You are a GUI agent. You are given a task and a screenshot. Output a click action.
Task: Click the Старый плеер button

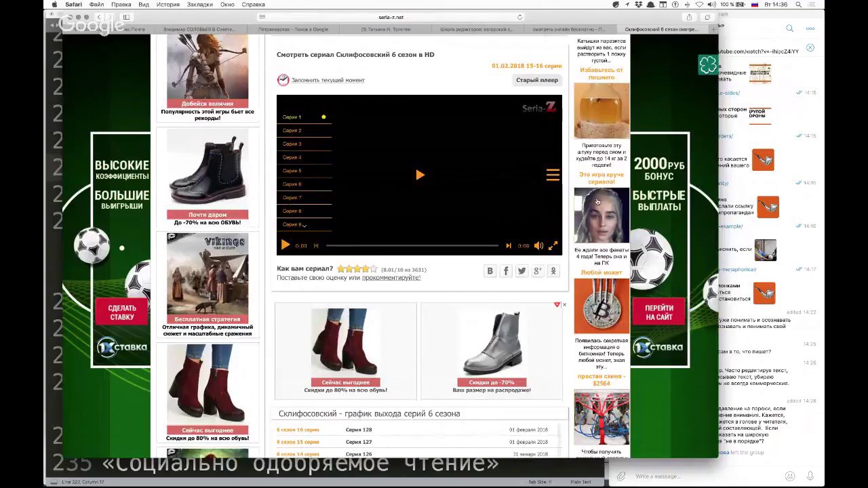pos(537,80)
